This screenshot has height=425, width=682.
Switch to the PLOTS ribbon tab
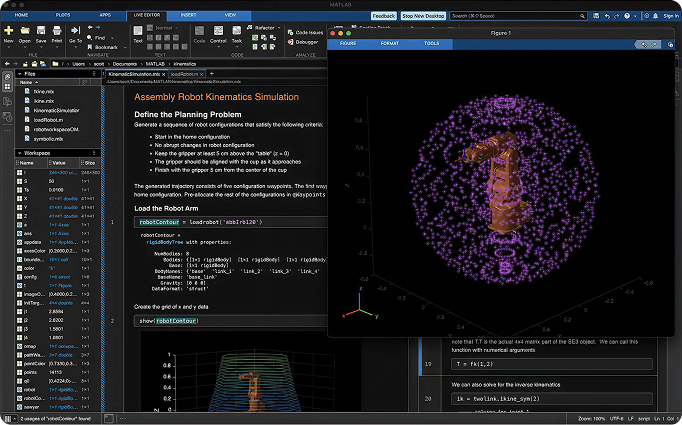pyautogui.click(x=63, y=15)
